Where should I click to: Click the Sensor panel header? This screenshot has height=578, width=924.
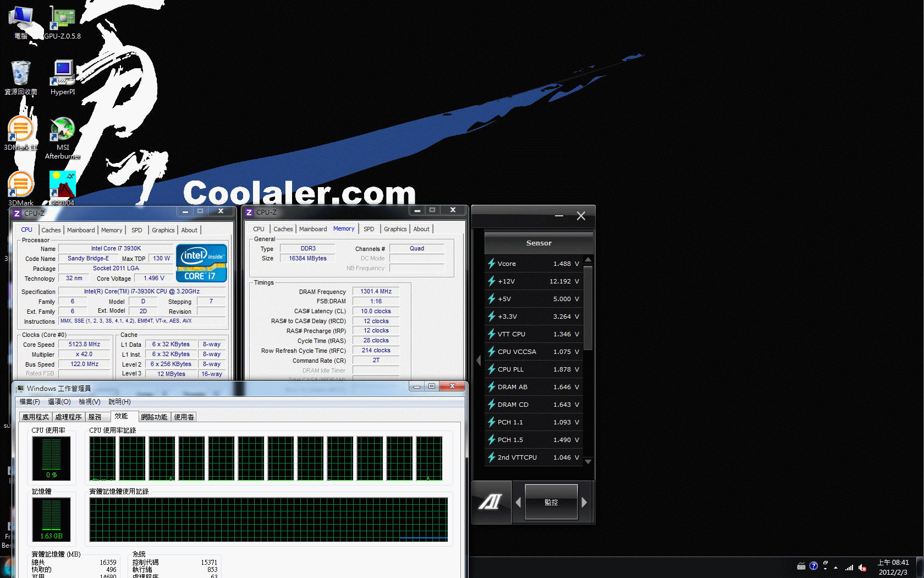click(x=538, y=243)
